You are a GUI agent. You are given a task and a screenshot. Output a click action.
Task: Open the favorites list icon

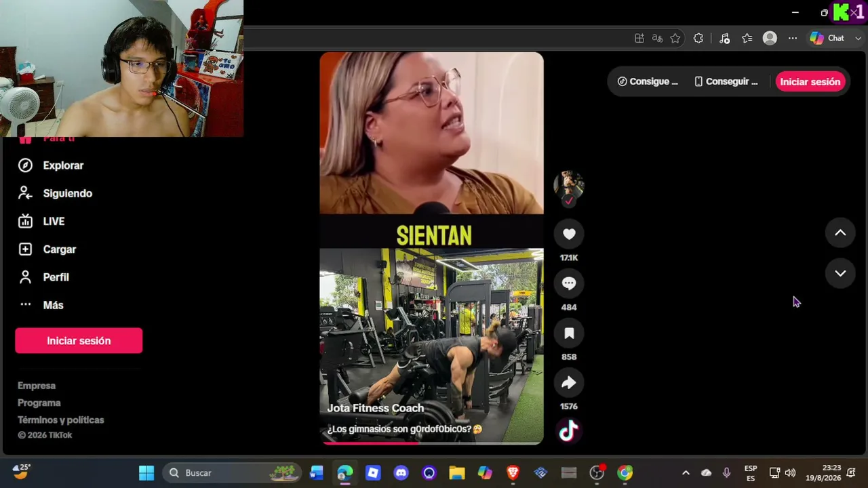(747, 39)
